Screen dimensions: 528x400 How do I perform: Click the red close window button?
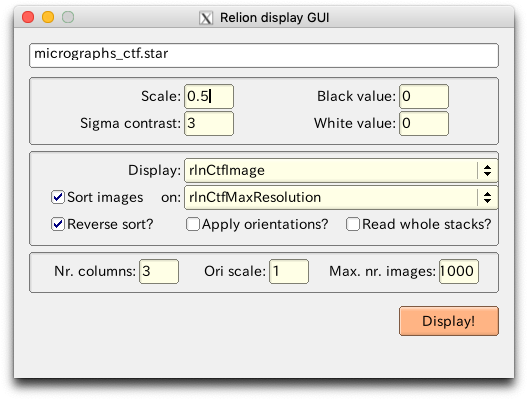pyautogui.click(x=28, y=17)
